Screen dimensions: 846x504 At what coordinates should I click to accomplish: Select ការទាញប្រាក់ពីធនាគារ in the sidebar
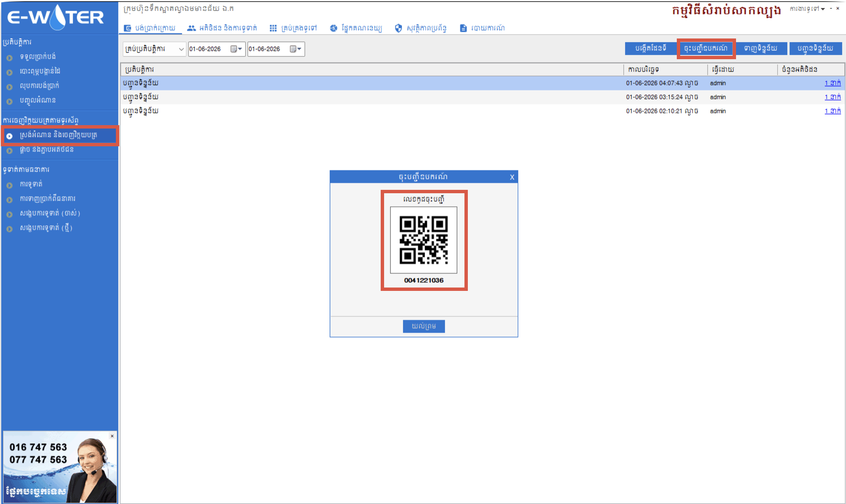click(x=47, y=198)
